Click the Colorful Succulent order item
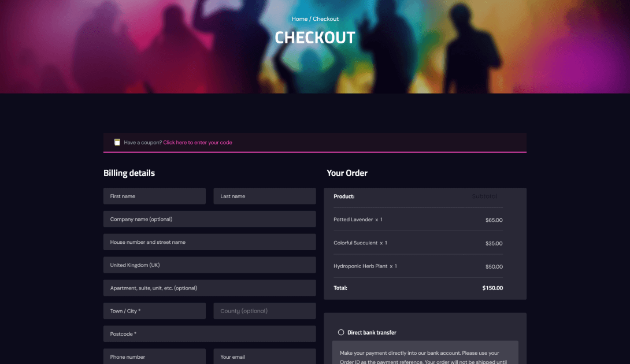Screen dimensions: 630x364 coord(355,243)
